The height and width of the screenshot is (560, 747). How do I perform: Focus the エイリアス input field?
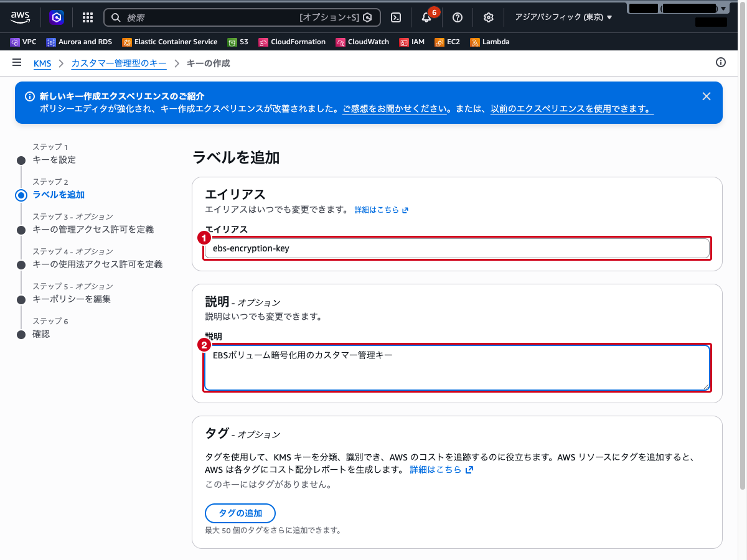pos(457,248)
